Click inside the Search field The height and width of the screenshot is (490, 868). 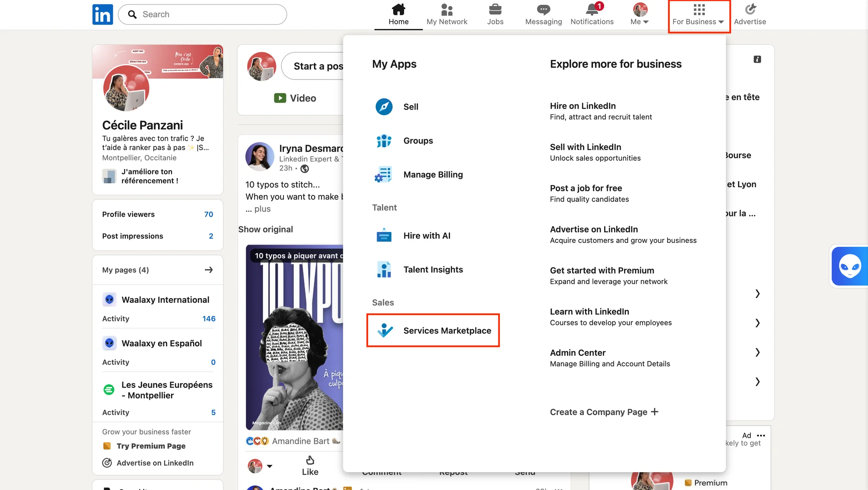pos(202,14)
